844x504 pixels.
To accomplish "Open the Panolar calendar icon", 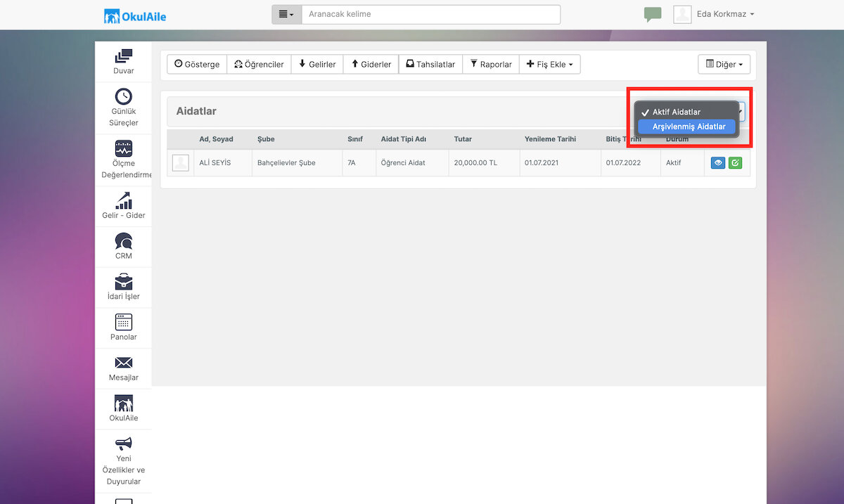I will click(x=123, y=322).
